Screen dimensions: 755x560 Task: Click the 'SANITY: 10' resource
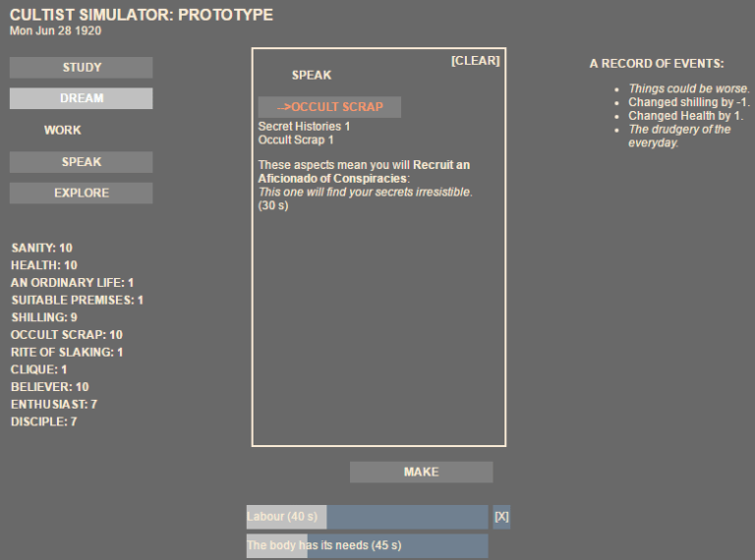click(42, 248)
